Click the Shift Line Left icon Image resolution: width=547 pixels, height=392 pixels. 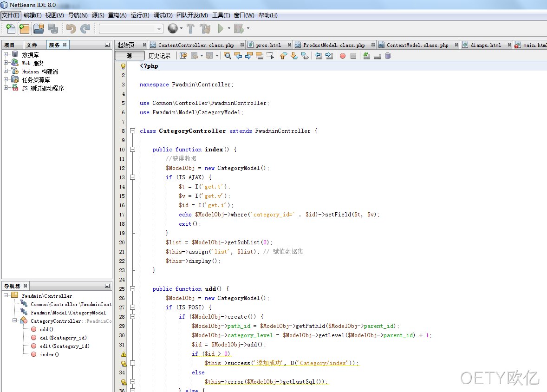(319, 55)
